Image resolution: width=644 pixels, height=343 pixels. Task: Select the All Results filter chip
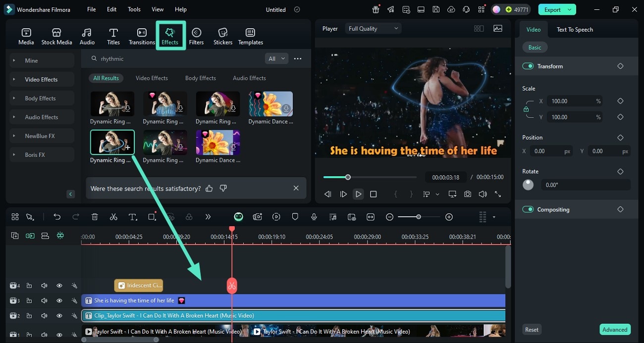click(106, 78)
